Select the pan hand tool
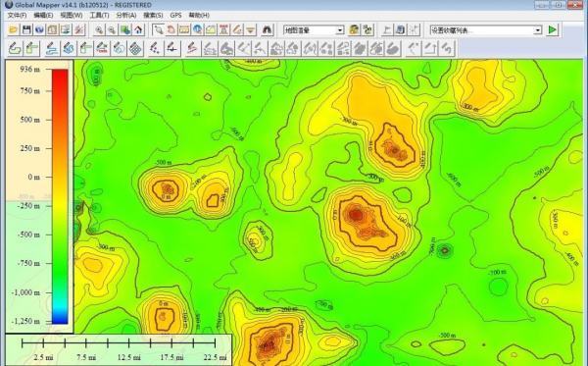The image size is (588, 366). pos(171,29)
